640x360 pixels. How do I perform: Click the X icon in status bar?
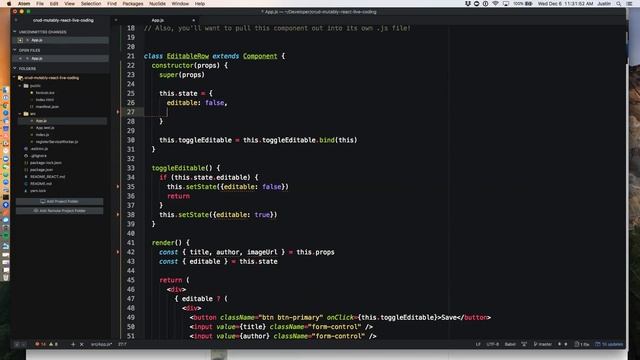coord(82,344)
